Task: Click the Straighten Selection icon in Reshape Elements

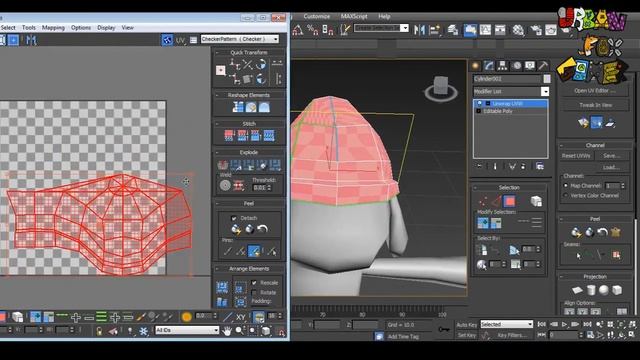Action: click(x=238, y=107)
